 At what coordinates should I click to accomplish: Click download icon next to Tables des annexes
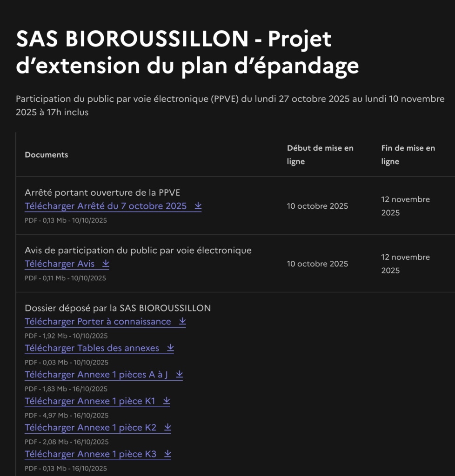pos(170,348)
